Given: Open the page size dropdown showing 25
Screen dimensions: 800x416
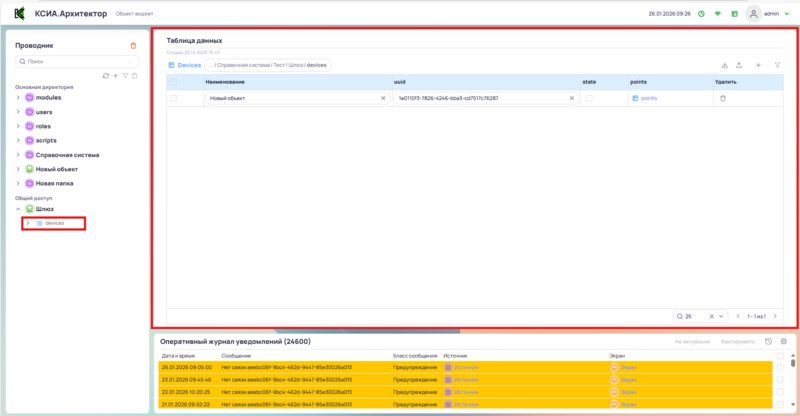Looking at the screenshot, I should click(x=701, y=316).
